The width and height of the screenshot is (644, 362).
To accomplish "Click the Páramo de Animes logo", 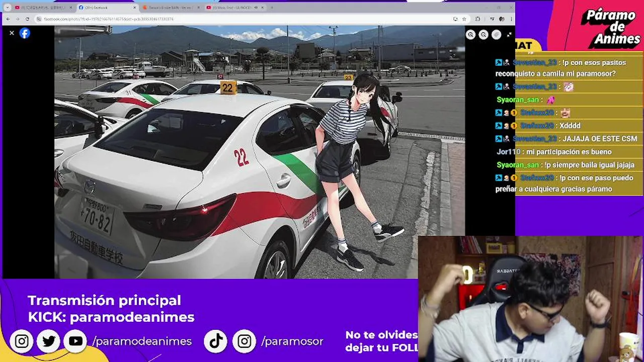I will pos(611,29).
